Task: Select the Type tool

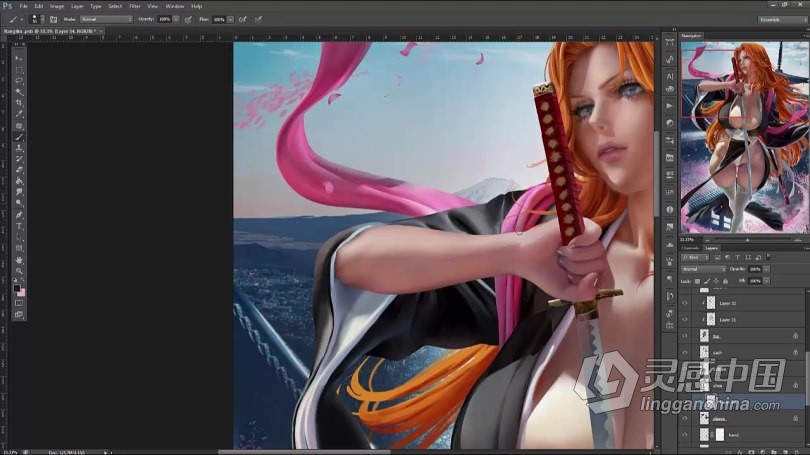Action: click(19, 226)
